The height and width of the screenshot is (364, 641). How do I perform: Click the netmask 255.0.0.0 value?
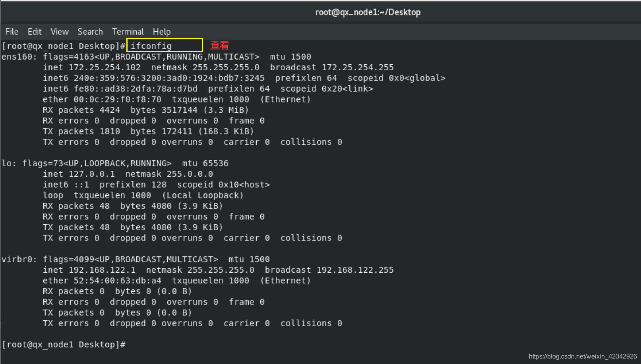click(x=190, y=174)
